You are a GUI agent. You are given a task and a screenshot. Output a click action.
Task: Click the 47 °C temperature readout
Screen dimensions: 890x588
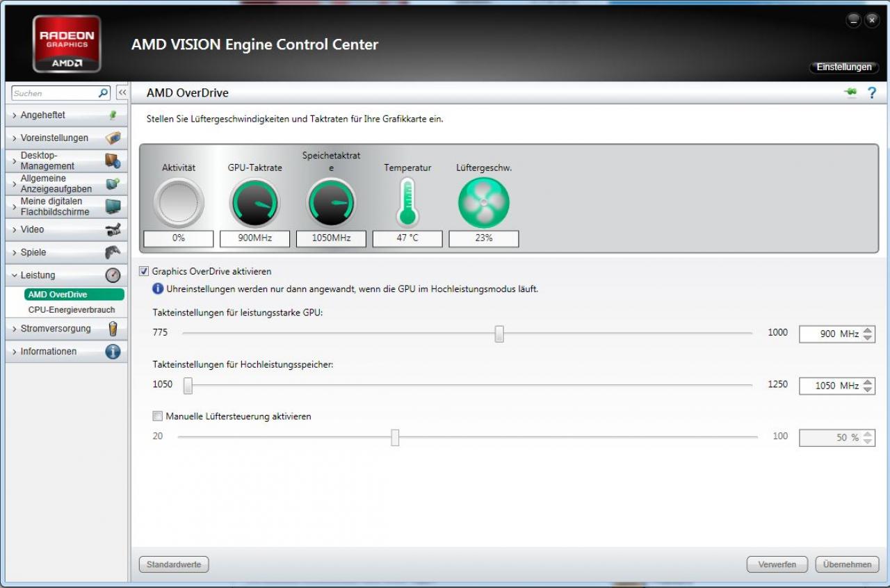coord(407,238)
